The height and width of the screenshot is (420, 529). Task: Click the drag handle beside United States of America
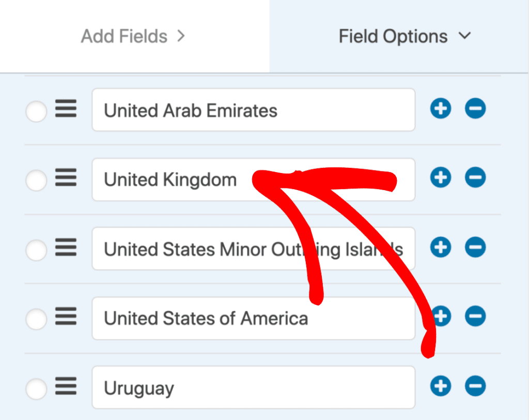[x=66, y=317]
